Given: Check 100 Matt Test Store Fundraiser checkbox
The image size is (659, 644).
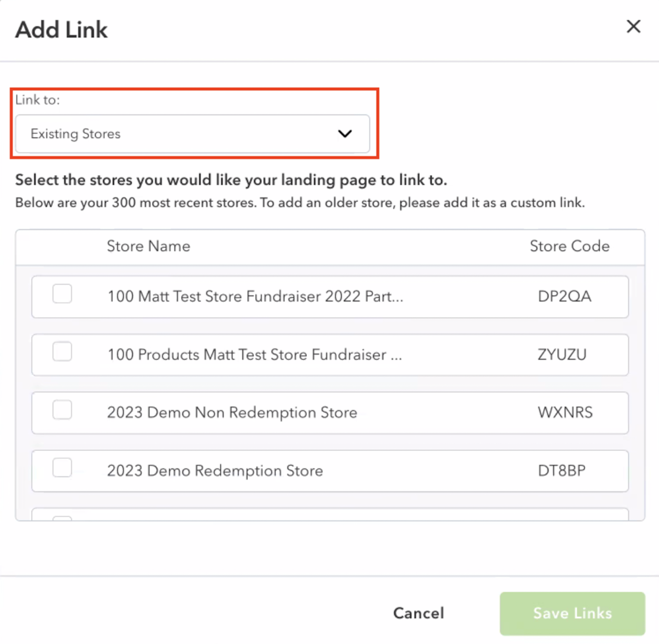Looking at the screenshot, I should 62,294.
